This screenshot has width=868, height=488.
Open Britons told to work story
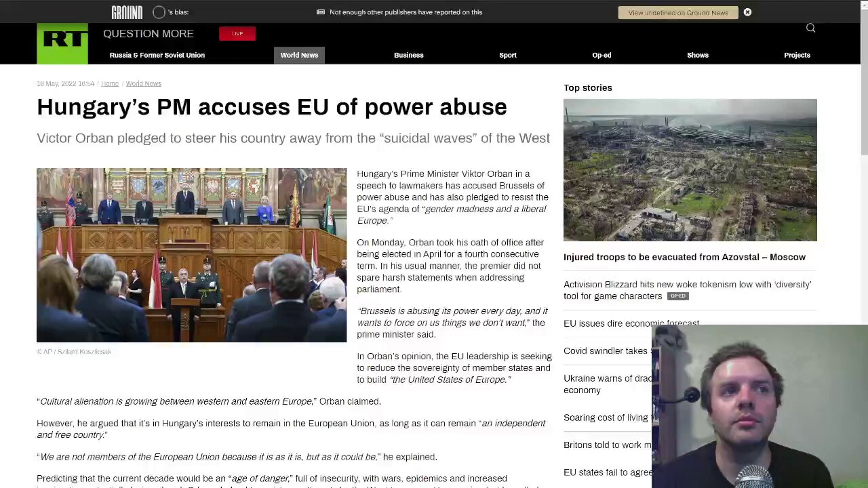click(607, 445)
